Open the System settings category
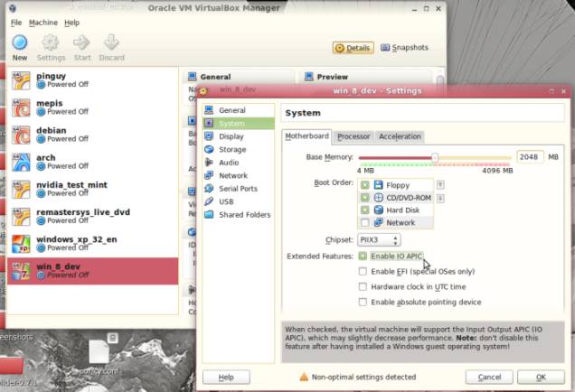 [x=239, y=124]
